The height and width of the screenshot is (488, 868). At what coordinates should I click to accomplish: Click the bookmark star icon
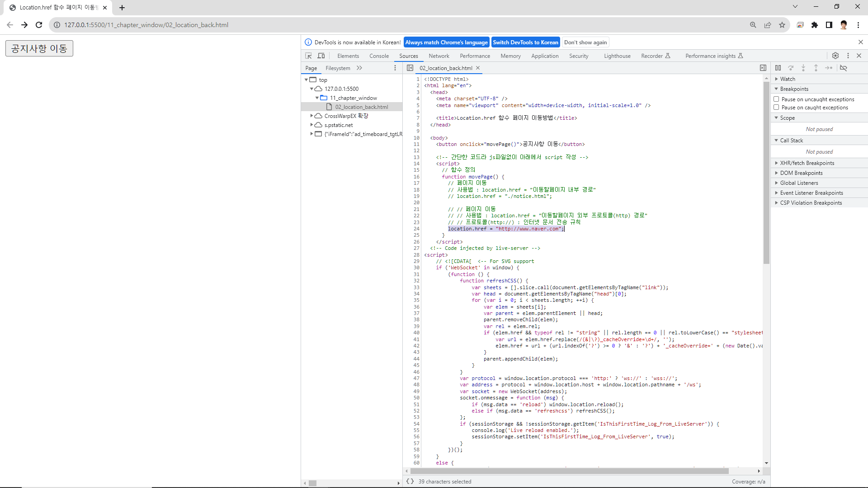(x=782, y=25)
